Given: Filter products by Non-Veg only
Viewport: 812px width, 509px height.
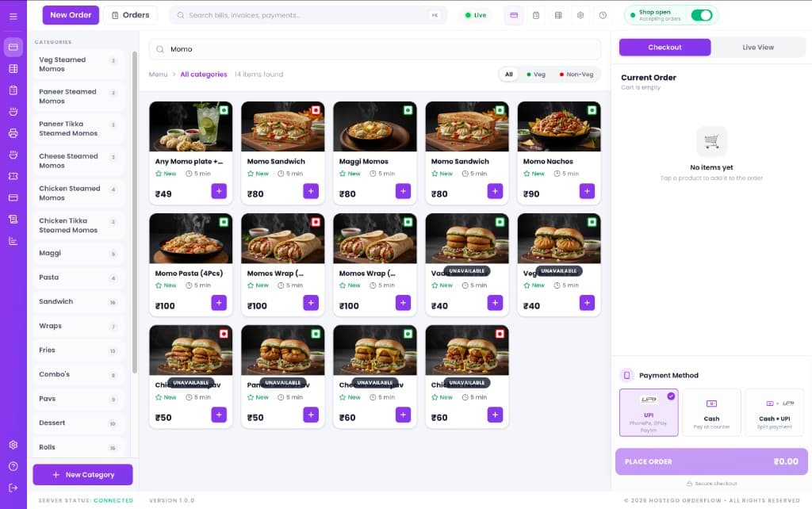Looking at the screenshot, I should (x=576, y=74).
